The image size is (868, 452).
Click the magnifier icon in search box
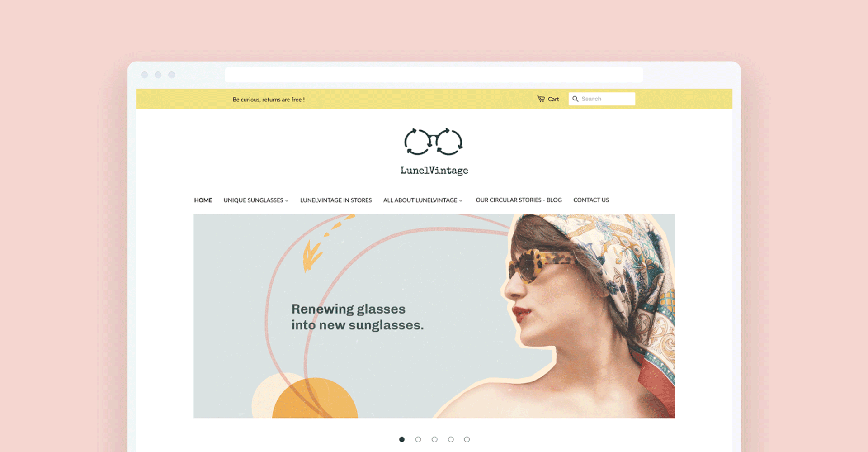click(576, 99)
